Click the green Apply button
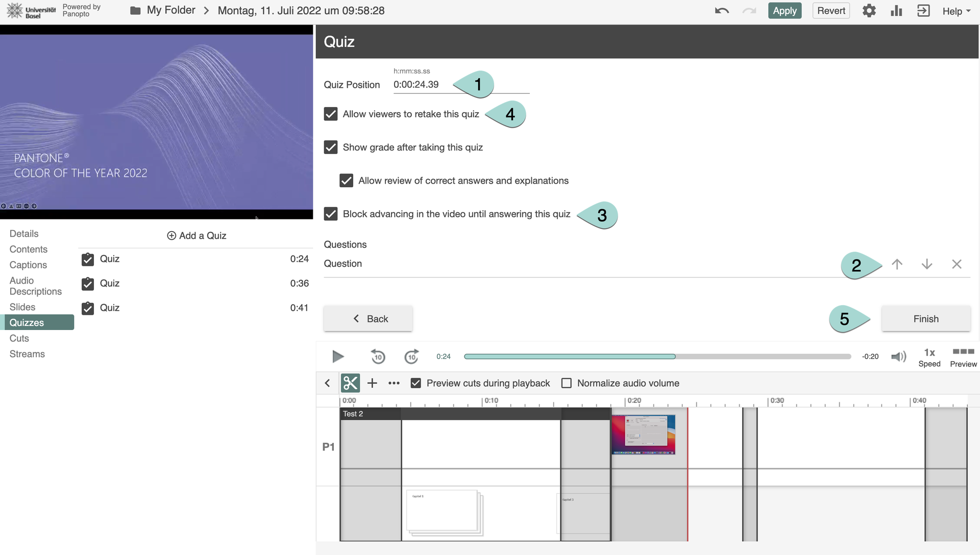This screenshot has width=980, height=555. [785, 11]
